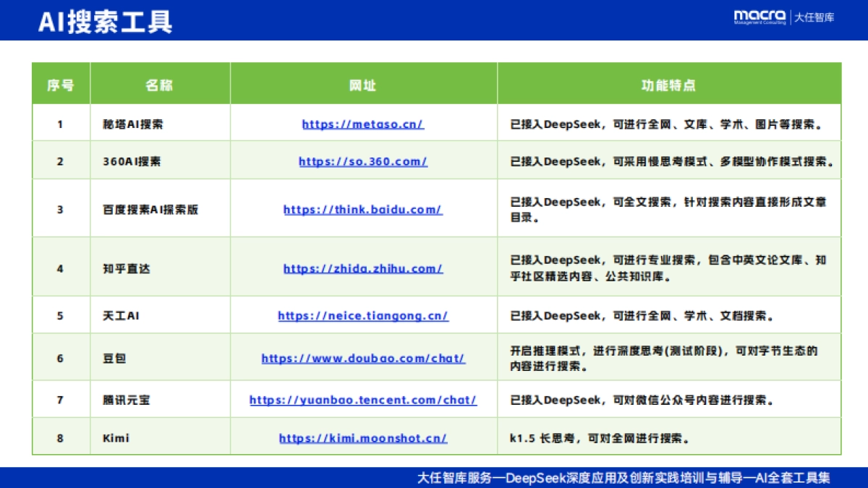Viewport: 868px width, 488px height.
Task: Visit the 豆包 doubao.com chat link
Action: pyautogui.click(x=362, y=359)
